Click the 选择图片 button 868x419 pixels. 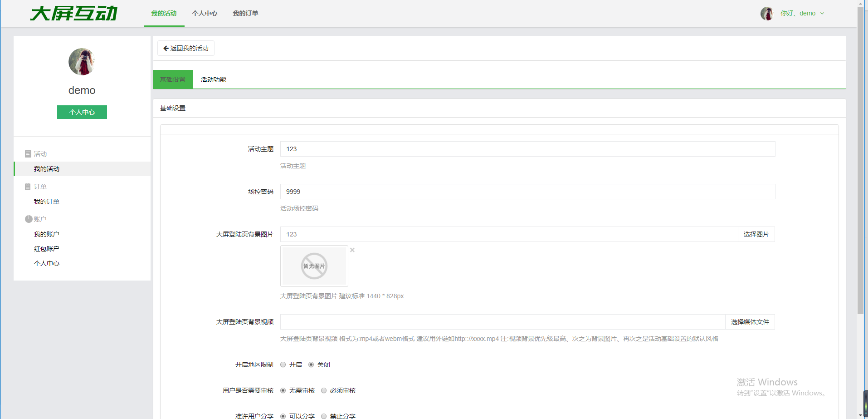click(x=756, y=234)
